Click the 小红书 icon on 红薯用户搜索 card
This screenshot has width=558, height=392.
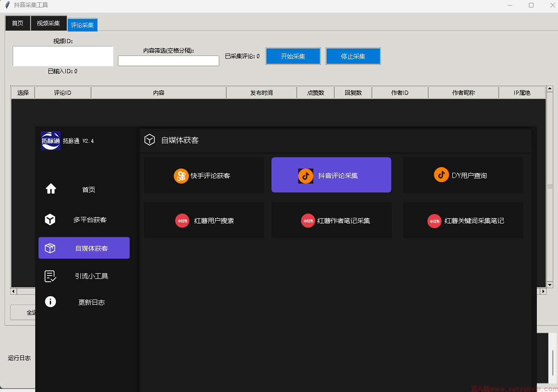(x=182, y=221)
